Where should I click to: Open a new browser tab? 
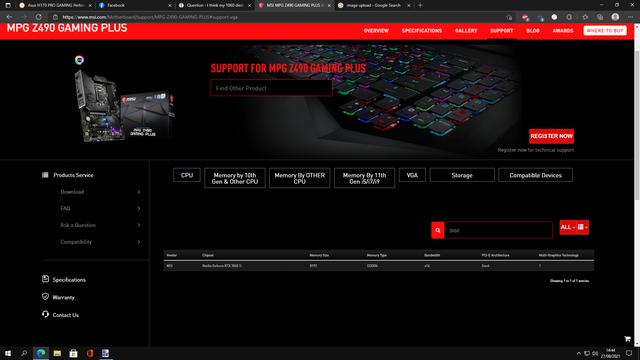[x=420, y=5]
